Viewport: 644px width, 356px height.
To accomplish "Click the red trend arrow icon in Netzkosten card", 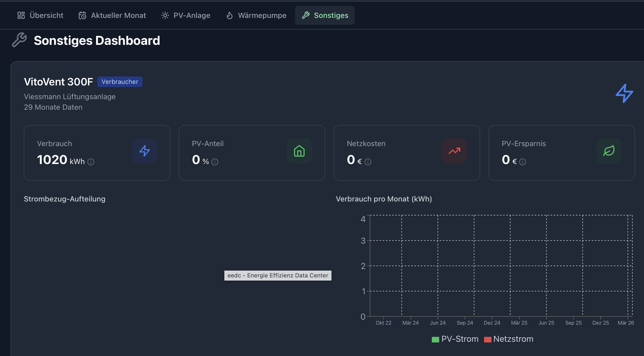I will (x=454, y=151).
